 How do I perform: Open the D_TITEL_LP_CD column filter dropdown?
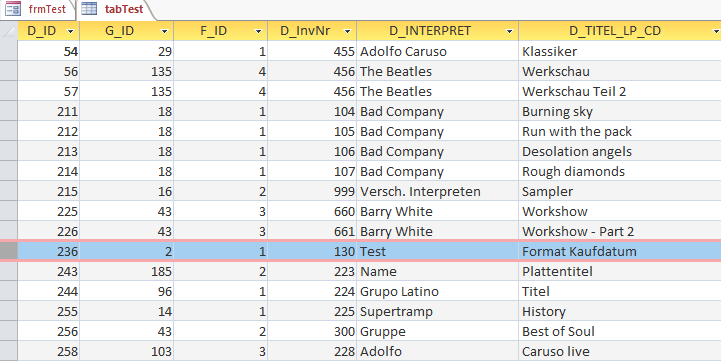[x=716, y=31]
